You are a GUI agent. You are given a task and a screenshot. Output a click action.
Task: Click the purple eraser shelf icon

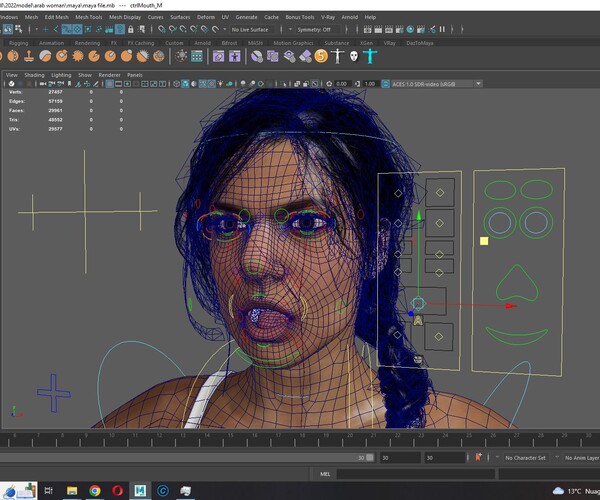305,56
